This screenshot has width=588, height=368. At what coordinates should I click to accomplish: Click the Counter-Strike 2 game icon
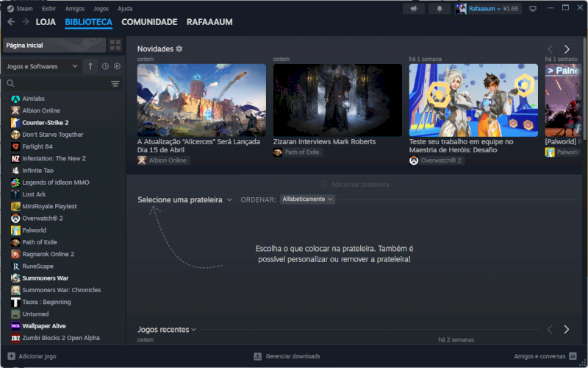point(15,122)
